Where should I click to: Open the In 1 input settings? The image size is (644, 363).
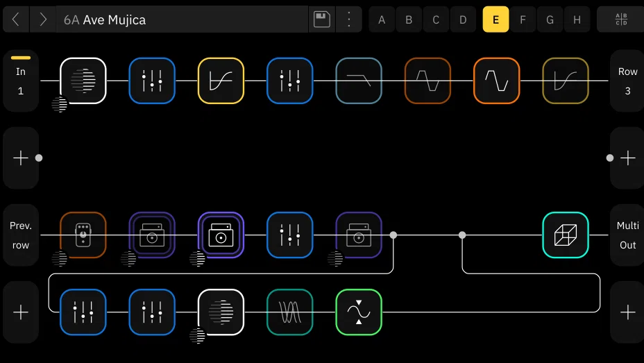click(21, 81)
